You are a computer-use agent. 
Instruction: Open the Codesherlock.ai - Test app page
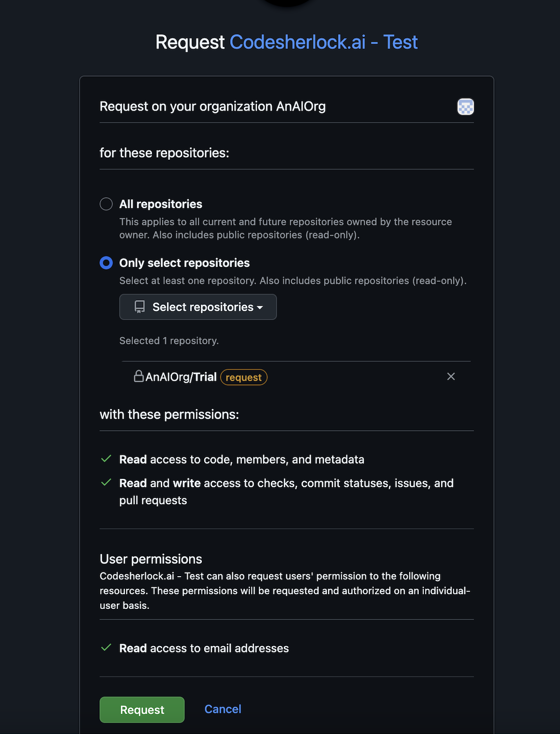(324, 43)
